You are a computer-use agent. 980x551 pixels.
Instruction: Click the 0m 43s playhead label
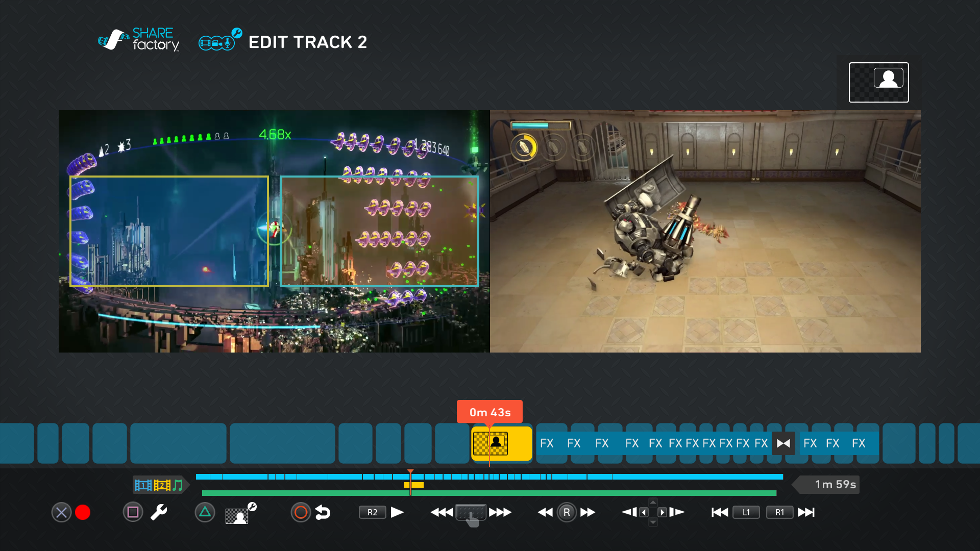[489, 412]
